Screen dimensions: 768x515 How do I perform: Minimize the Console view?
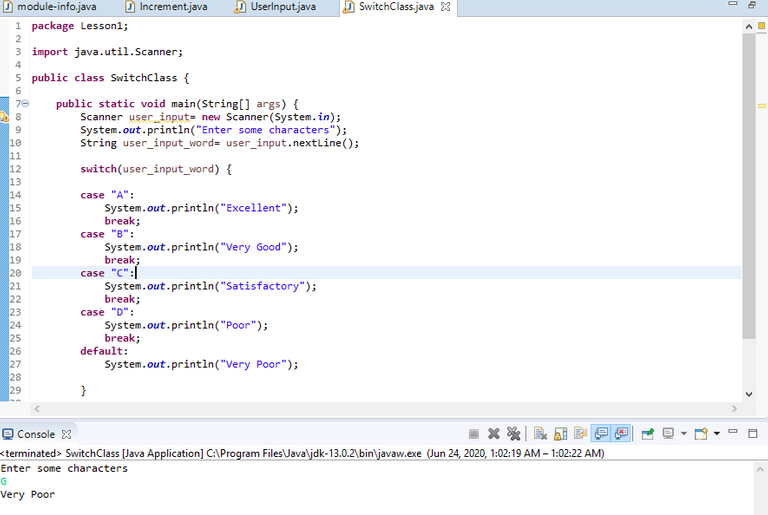(x=733, y=432)
